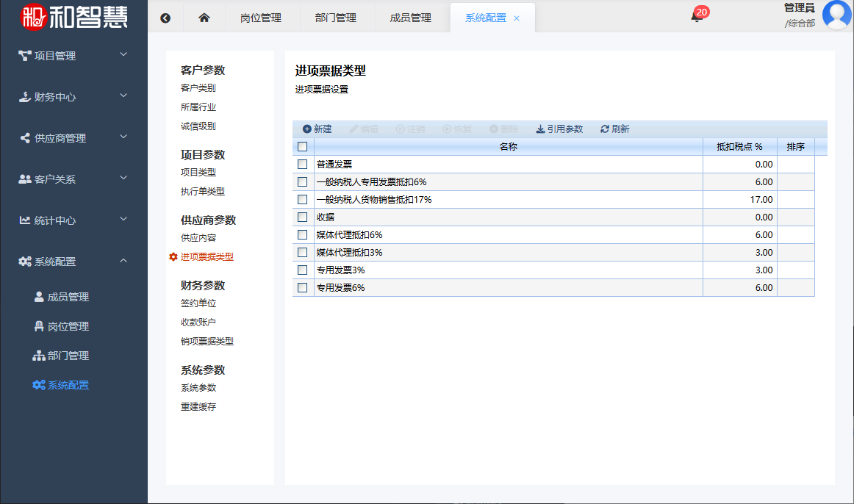
Task: Click the 17.00 tax value cell
Action: (x=739, y=200)
